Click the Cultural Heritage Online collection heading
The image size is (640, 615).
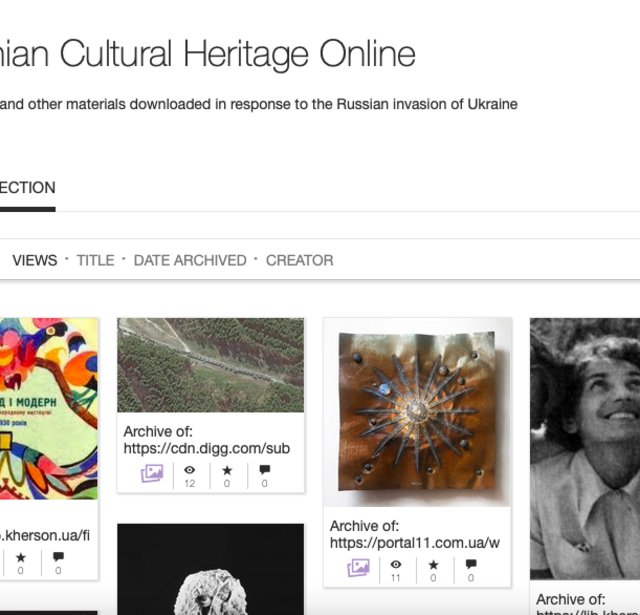[x=207, y=53]
